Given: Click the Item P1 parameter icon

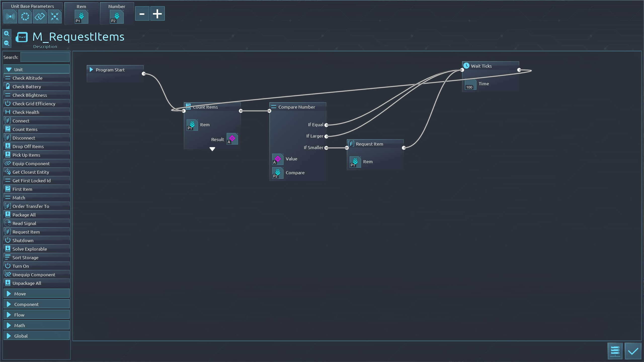Looking at the screenshot, I should (81, 17).
